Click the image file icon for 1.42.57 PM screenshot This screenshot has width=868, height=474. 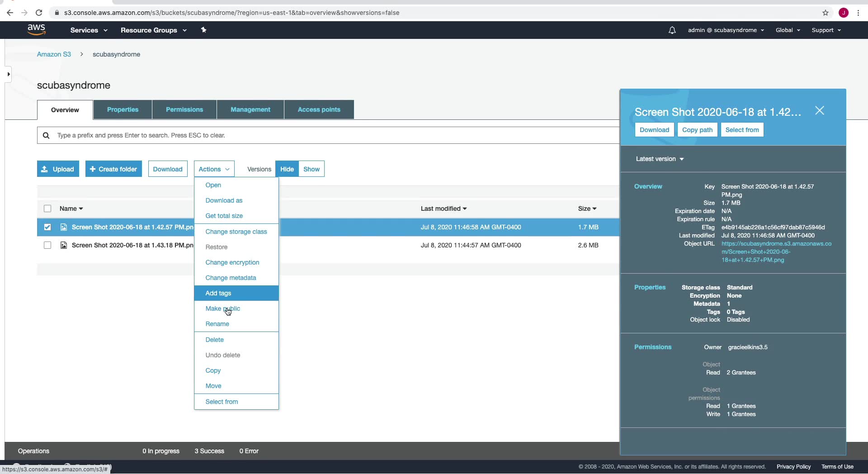coord(64,227)
